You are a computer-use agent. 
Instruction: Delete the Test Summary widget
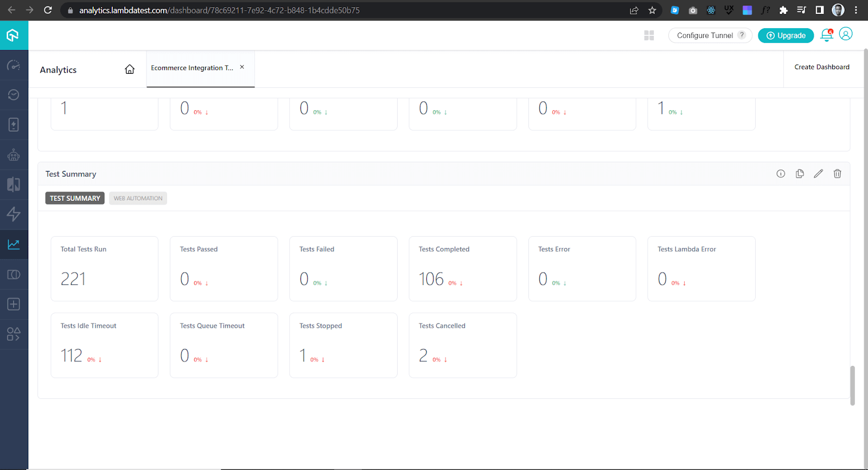coord(838,174)
